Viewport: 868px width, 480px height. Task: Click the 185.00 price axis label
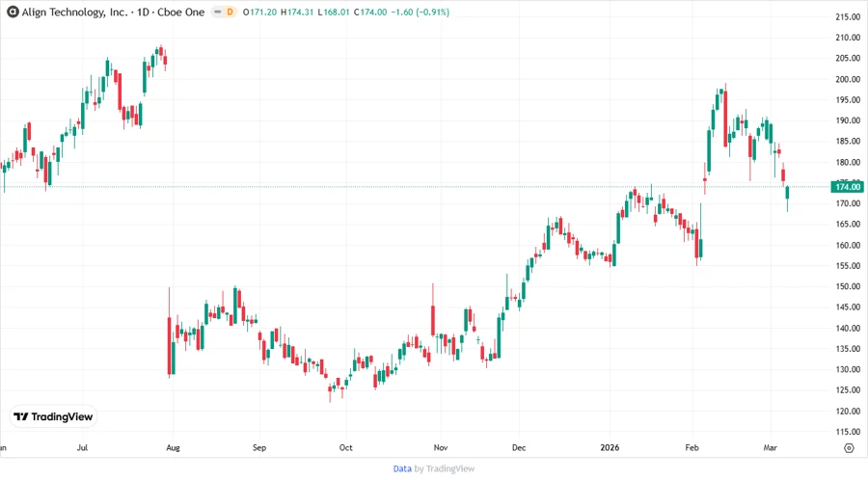pyautogui.click(x=848, y=142)
